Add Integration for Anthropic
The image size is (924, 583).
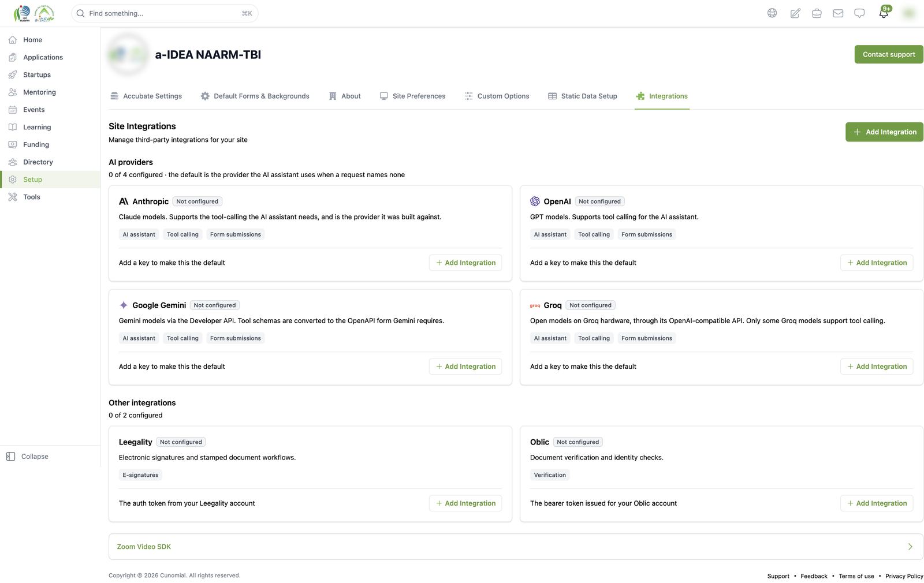coord(465,263)
